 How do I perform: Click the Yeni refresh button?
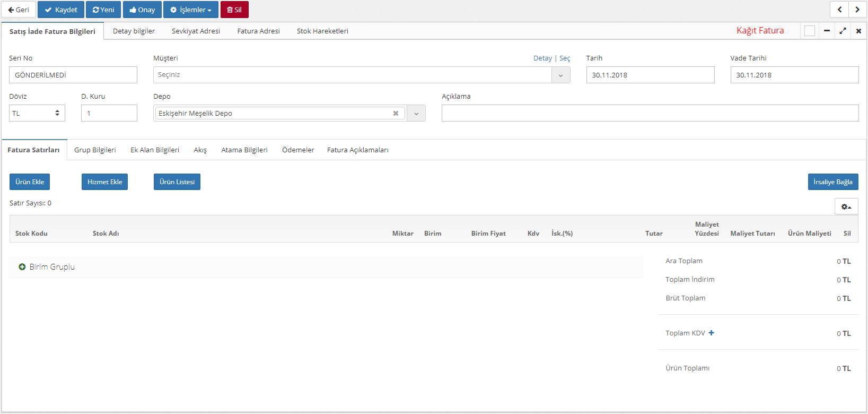coord(103,10)
